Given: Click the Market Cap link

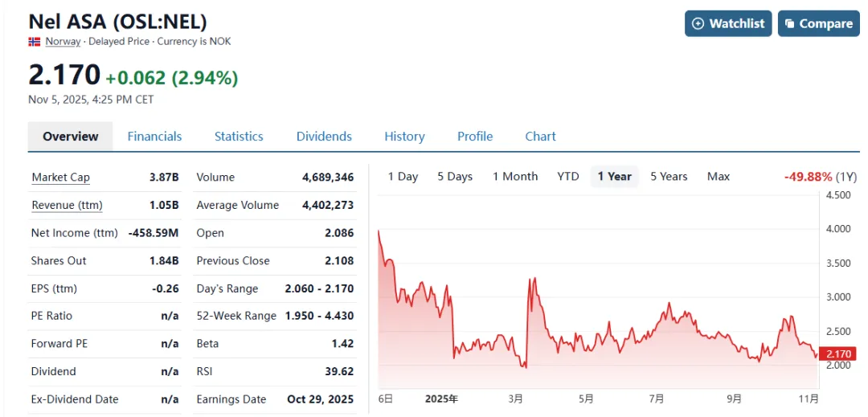Looking at the screenshot, I should [x=61, y=178].
